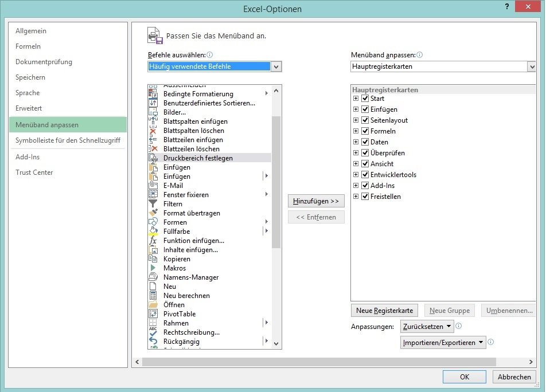Screen dimensions: 546x392
Task: Click the Fenster fixieren icon
Action: tap(153, 195)
